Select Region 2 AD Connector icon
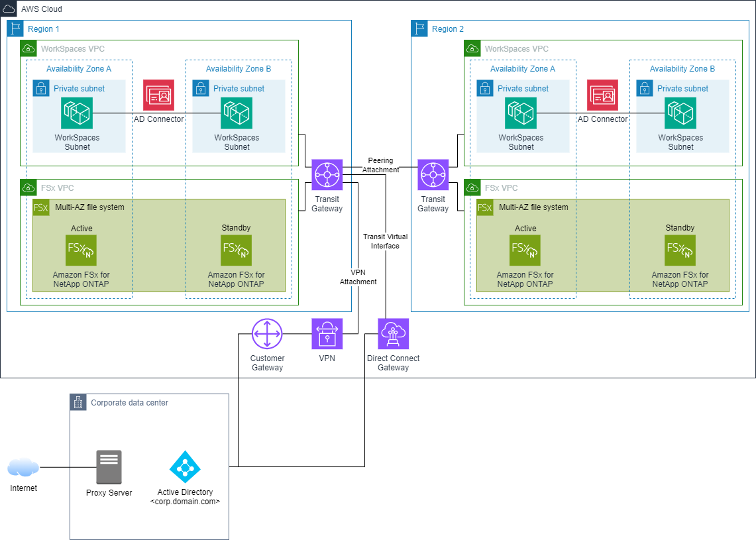The width and height of the screenshot is (756, 540). (x=603, y=95)
